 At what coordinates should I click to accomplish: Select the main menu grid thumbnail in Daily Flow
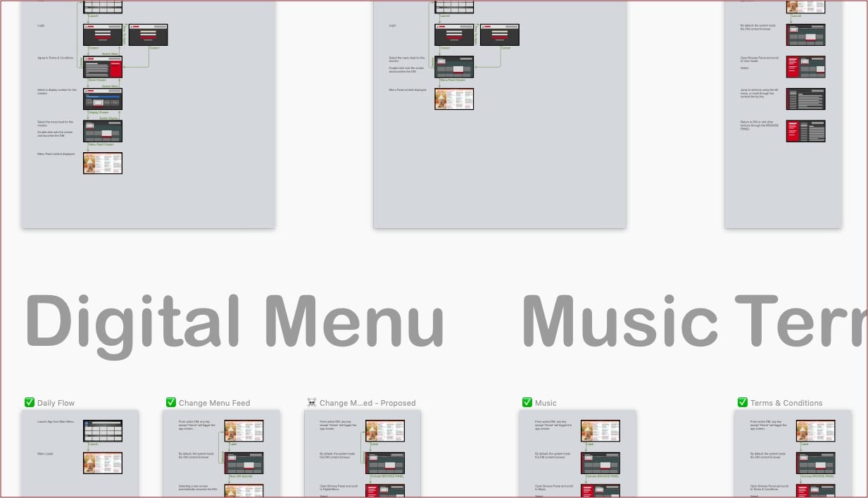pos(103,430)
